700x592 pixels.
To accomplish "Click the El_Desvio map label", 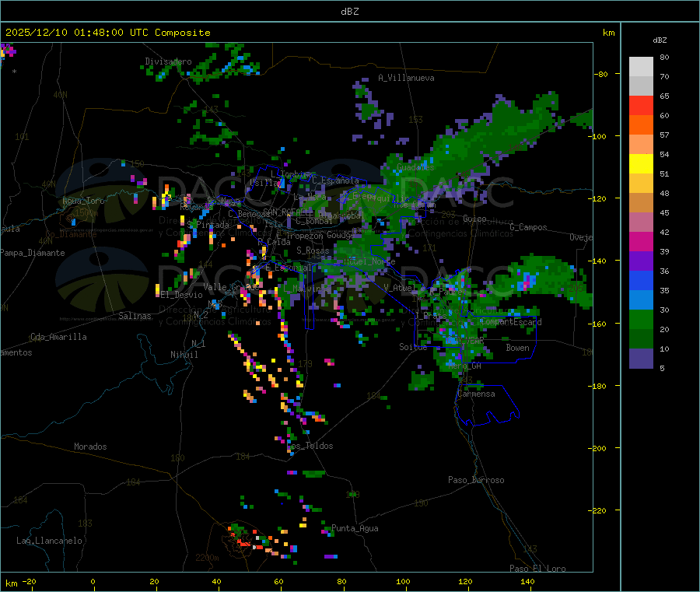I will tap(182, 295).
